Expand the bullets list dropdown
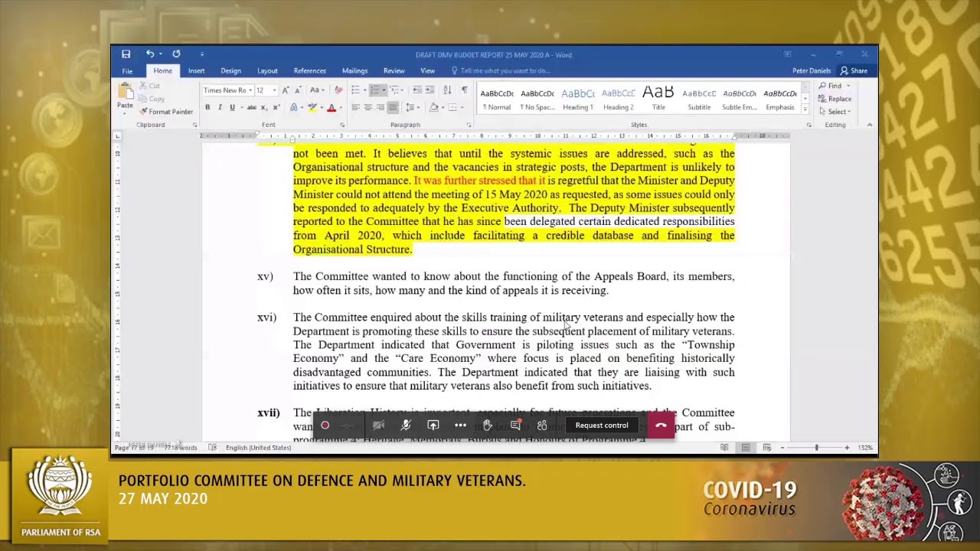Screen dimensions: 980x551 click(x=364, y=90)
